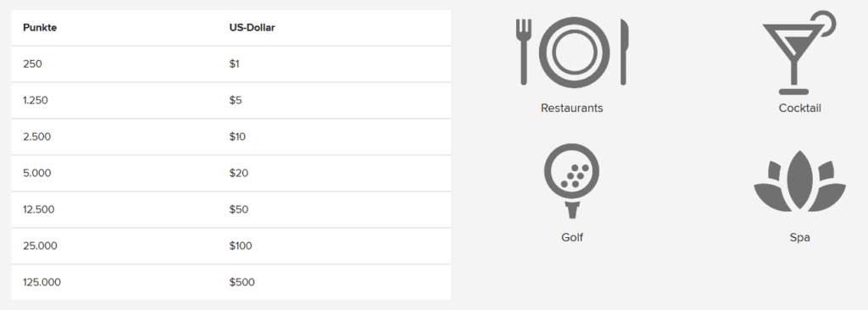Select the 125.000 points cell
Viewport: 868px width, 310px height.
tap(42, 282)
